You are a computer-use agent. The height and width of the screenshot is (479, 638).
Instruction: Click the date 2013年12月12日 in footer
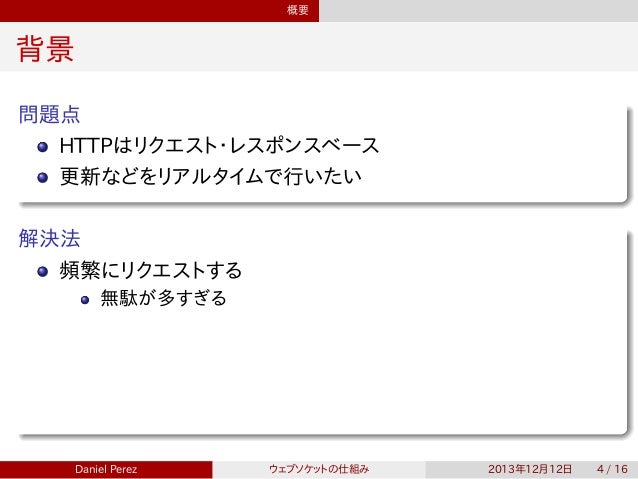point(530,469)
